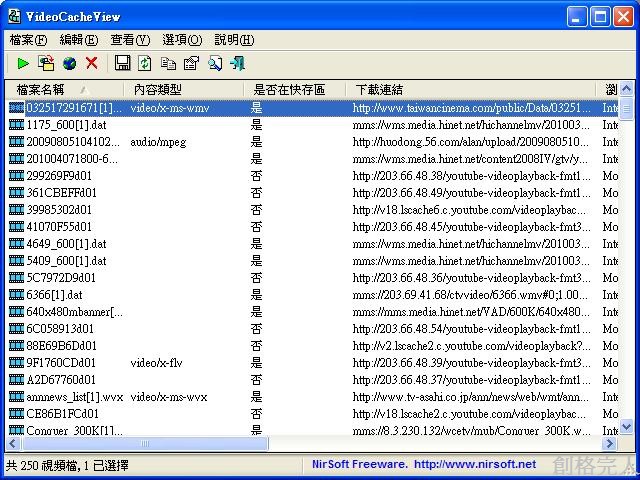This screenshot has width=640, height=480.
Task: Click vertical scrollbar up arrow
Action: click(x=627, y=89)
